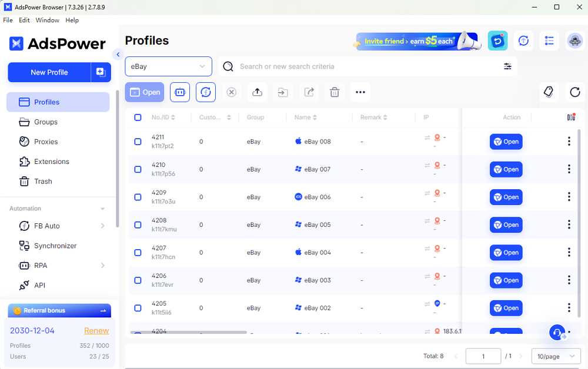This screenshot has height=369, width=588.
Task: Open Synchronizer in the sidebar
Action: tap(58, 246)
